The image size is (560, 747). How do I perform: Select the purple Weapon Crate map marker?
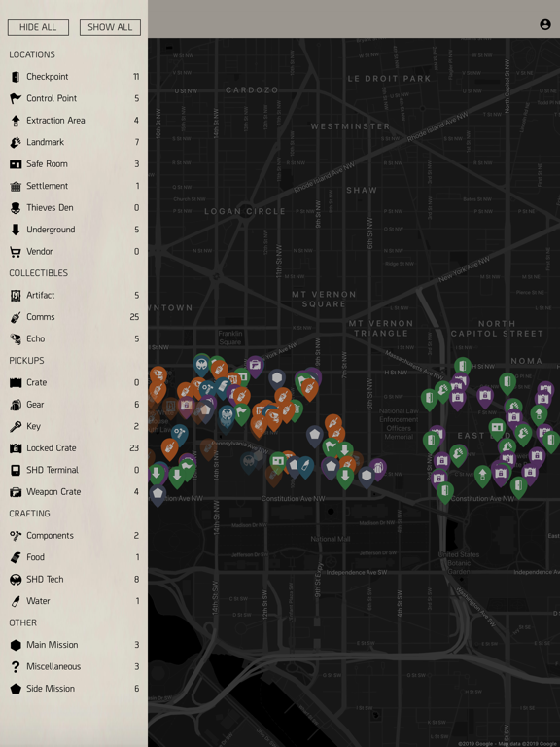pyautogui.click(x=256, y=366)
